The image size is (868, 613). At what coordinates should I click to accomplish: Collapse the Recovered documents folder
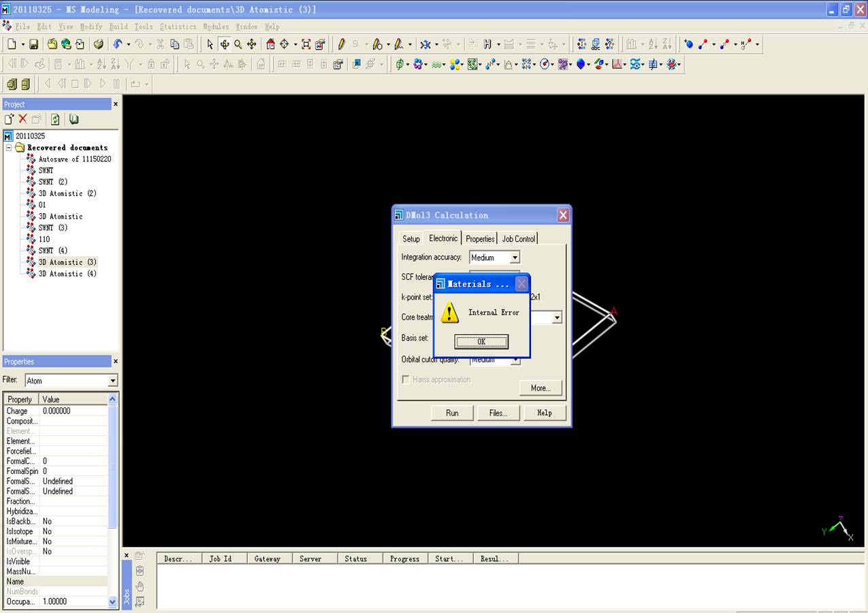(x=9, y=148)
